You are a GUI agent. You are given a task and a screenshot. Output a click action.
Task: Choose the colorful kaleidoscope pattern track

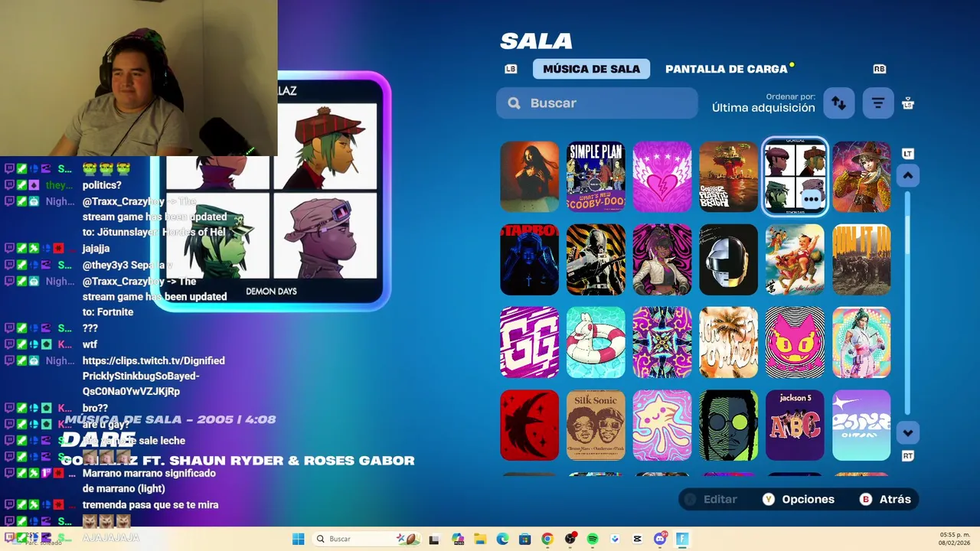[x=662, y=342]
